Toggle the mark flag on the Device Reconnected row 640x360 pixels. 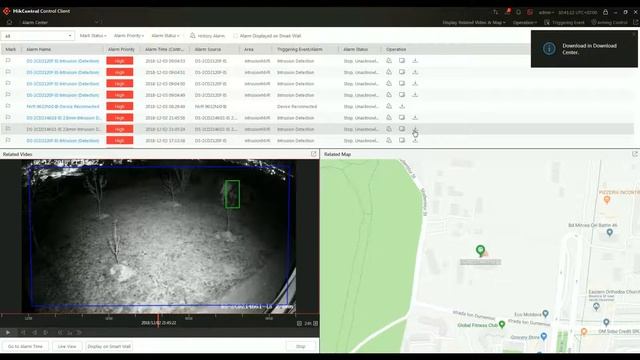[x=8, y=106]
